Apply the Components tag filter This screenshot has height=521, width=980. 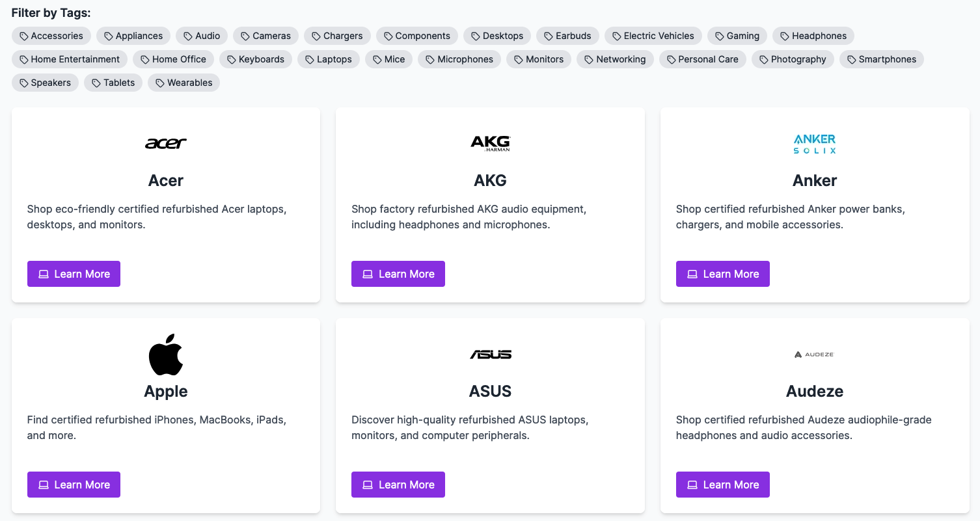(417, 36)
